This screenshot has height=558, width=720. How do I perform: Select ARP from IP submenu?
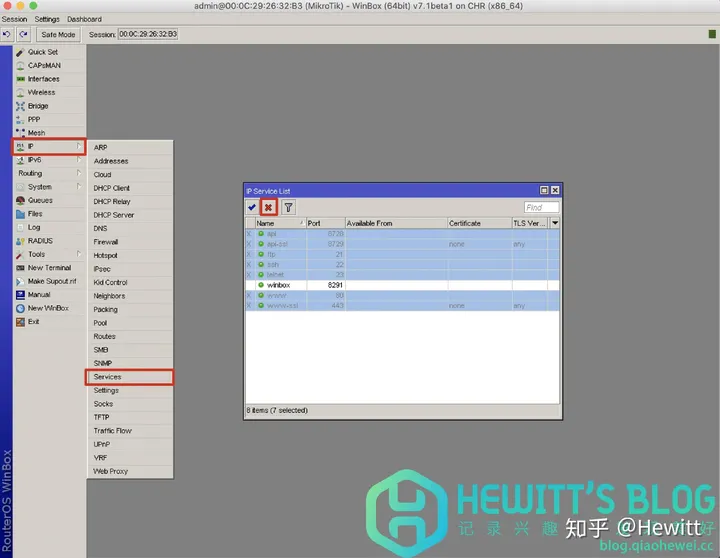130,147
